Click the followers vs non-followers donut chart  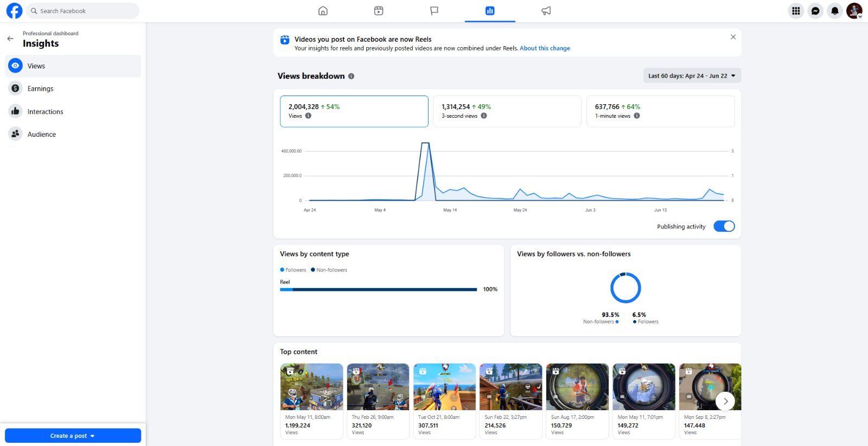click(626, 288)
